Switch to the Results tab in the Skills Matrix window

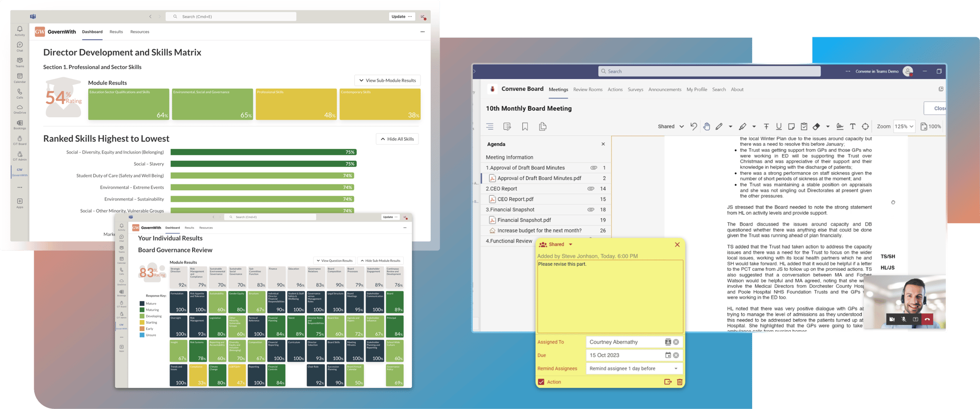point(116,32)
